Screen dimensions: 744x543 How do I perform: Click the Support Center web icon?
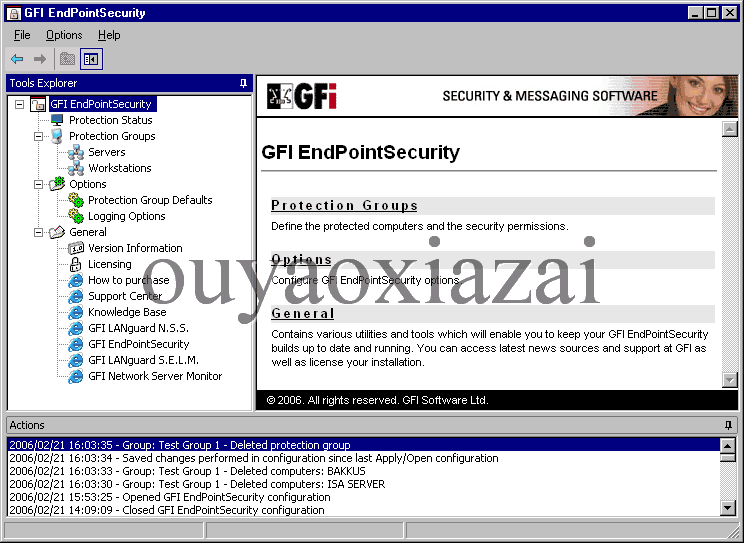point(76,296)
